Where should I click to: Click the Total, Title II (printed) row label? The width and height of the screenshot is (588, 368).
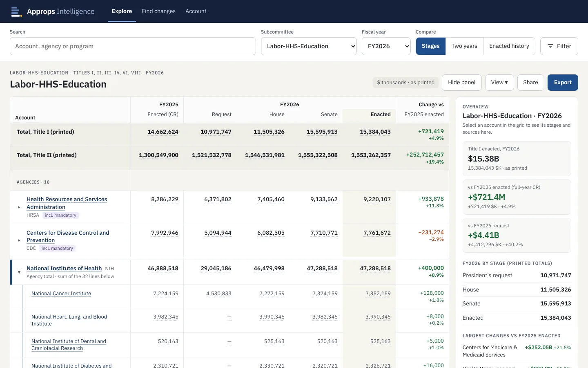pyautogui.click(x=47, y=155)
